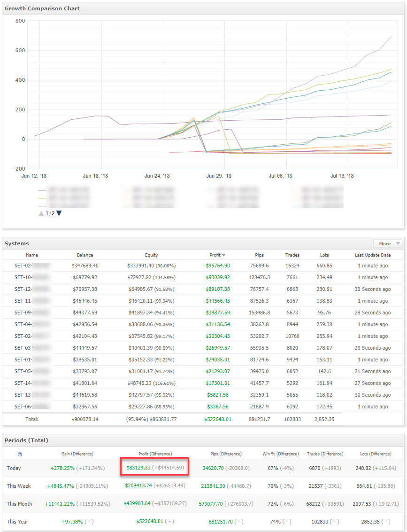The image size is (407, 532).
Task: Open the SET-12 system link
Action: click(x=32, y=289)
